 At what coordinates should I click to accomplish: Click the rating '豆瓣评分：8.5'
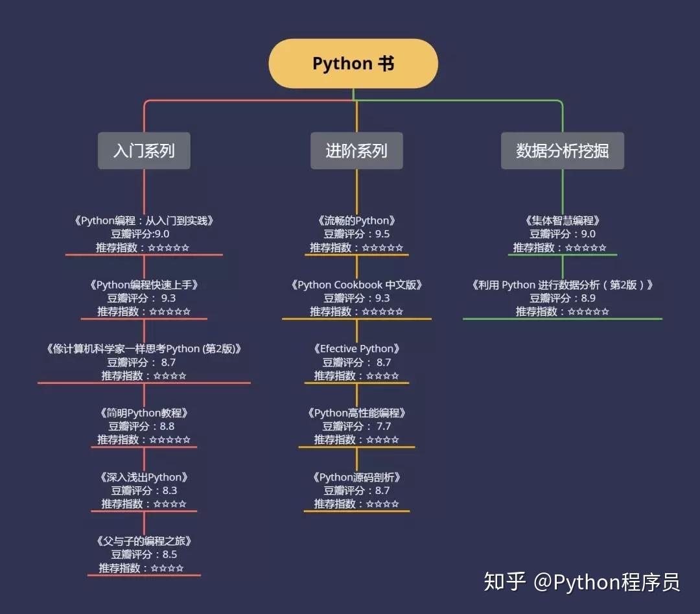tap(144, 554)
